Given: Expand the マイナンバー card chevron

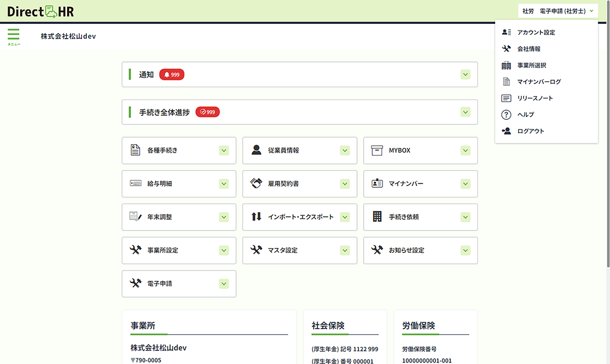Looking at the screenshot, I should tap(466, 184).
